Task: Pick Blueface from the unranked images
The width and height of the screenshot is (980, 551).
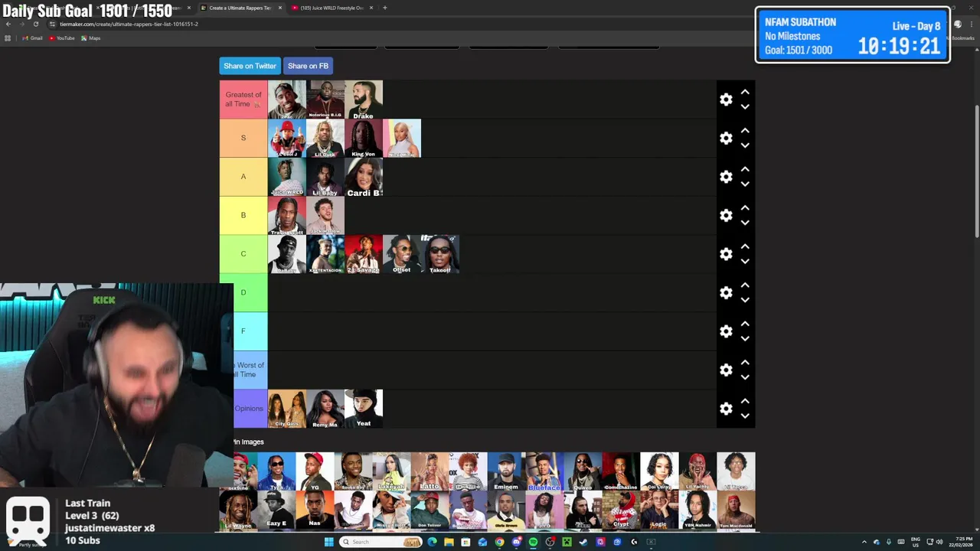Action: coord(544,471)
